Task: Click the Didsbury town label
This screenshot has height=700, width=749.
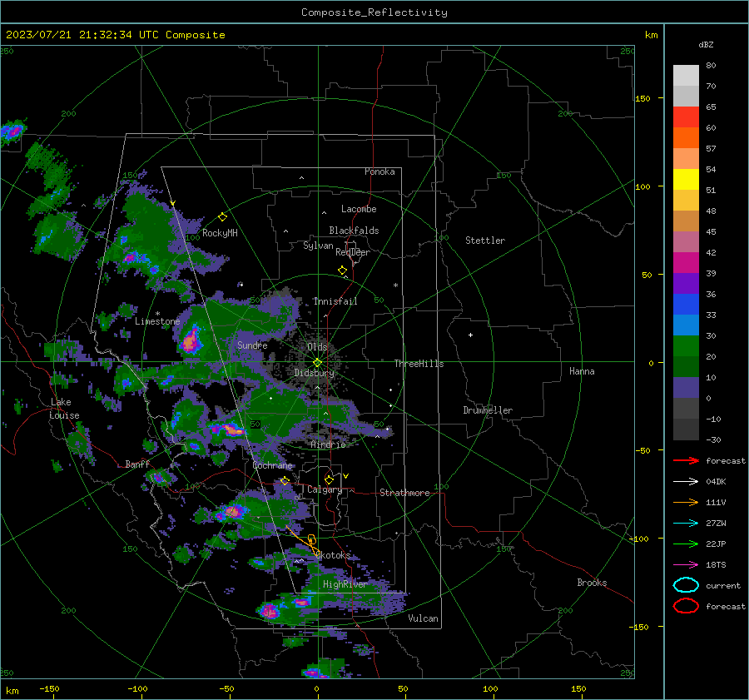Action: [x=314, y=373]
